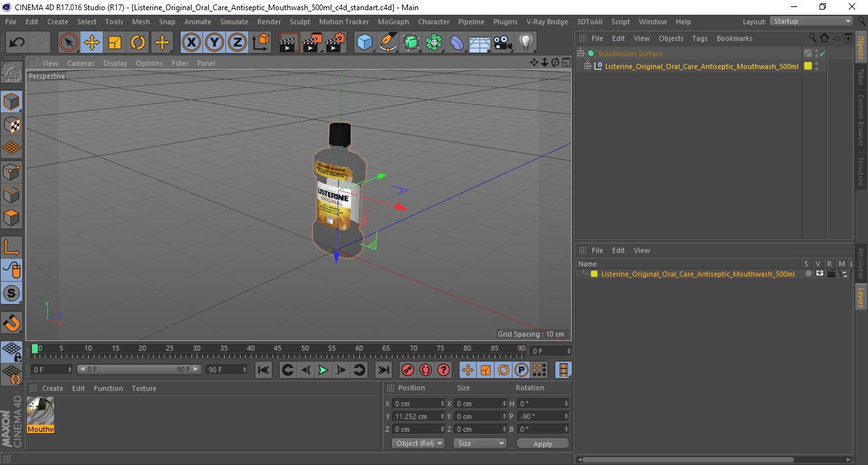Collapse the Subdivision Surface object tree
The height and width of the screenshot is (465, 868).
coord(581,54)
